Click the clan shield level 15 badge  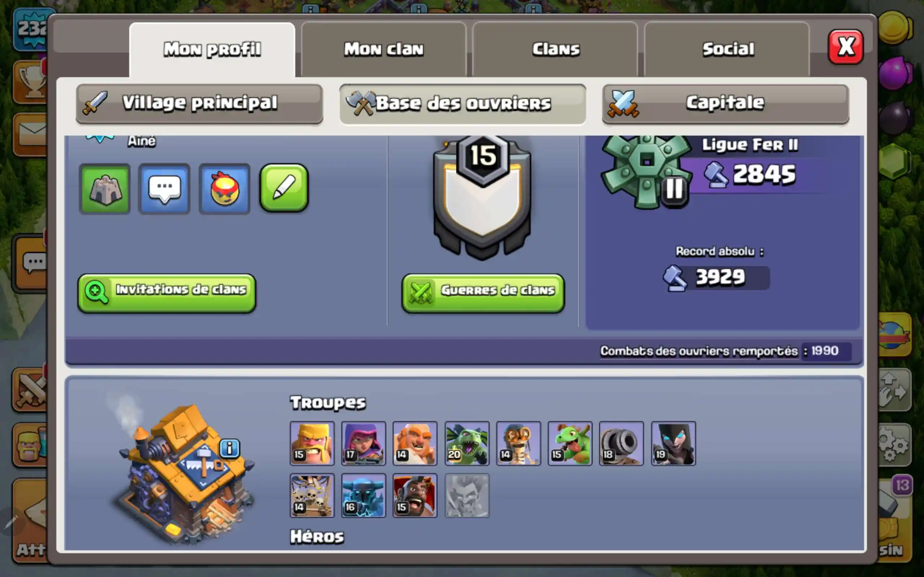(x=482, y=197)
